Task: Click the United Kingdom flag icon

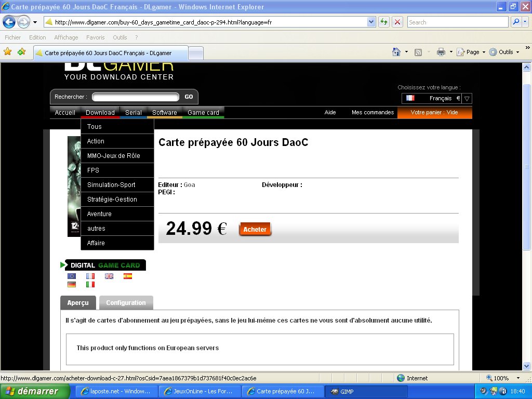Action: (109, 276)
